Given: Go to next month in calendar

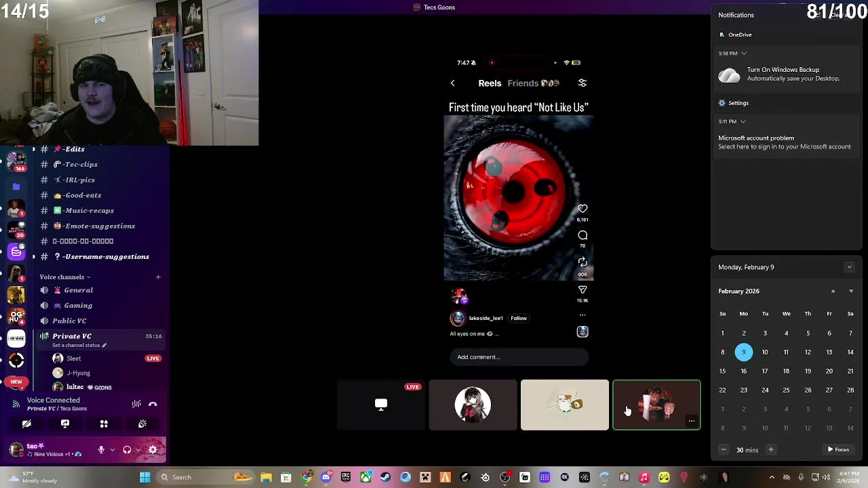Looking at the screenshot, I should 851,291.
